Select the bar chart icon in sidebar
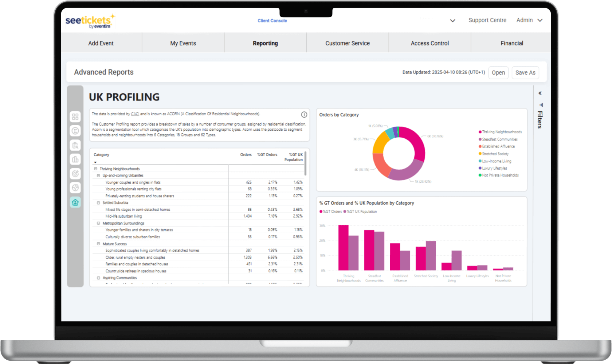Screen dimensions: 612x364 point(75,159)
